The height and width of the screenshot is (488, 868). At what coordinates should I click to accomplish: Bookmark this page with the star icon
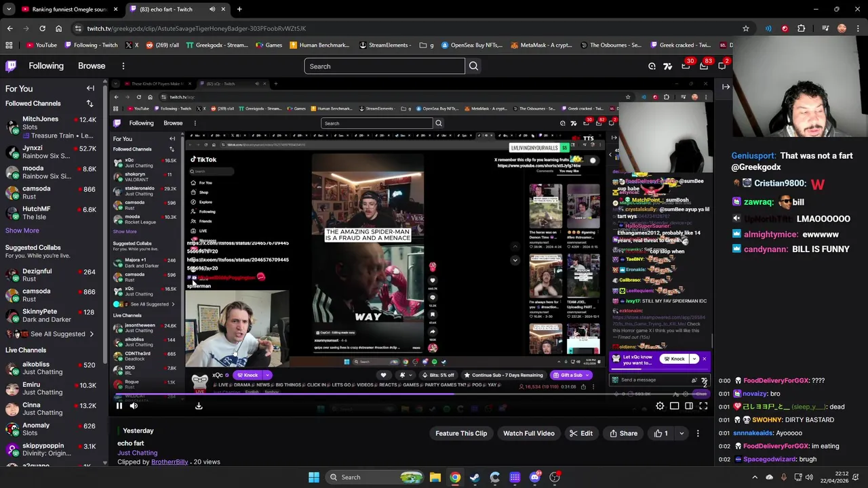click(x=746, y=28)
